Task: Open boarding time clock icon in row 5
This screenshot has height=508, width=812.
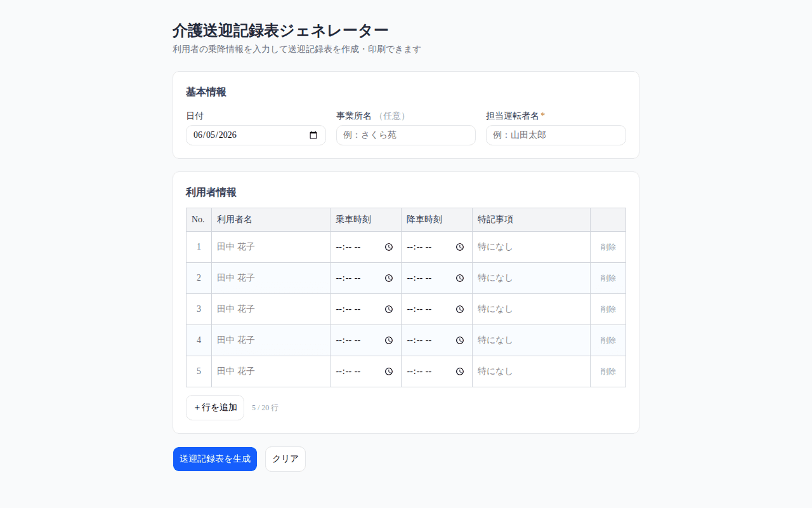Action: point(389,371)
